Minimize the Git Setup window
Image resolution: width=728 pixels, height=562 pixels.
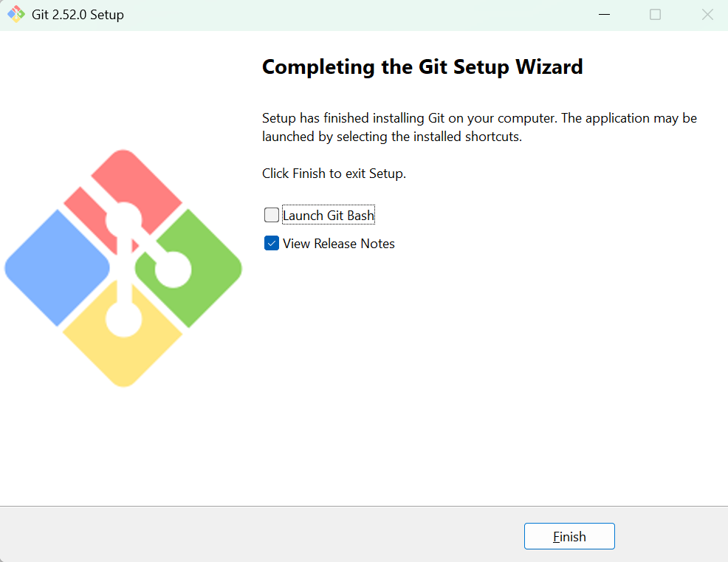pyautogui.click(x=604, y=14)
